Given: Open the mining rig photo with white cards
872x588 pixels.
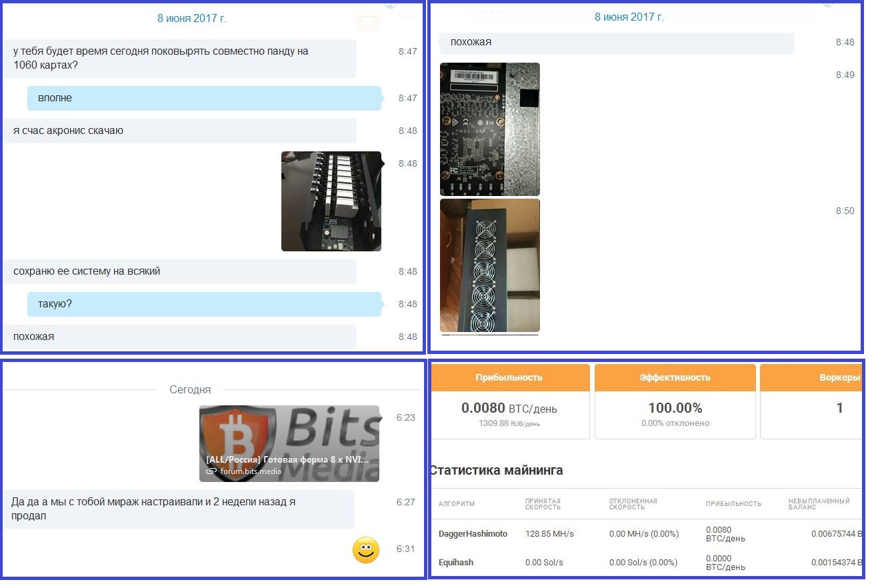Looking at the screenshot, I should pos(331,201).
